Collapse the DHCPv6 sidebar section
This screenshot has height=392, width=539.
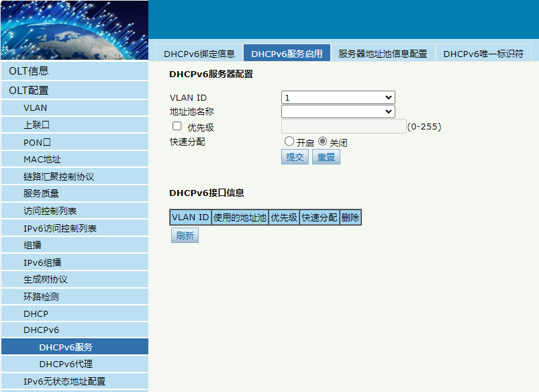click(75, 330)
